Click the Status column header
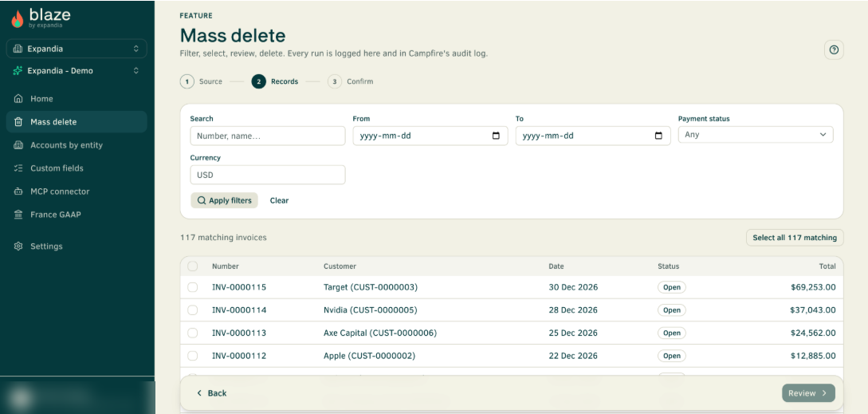The image size is (868, 414). (x=668, y=266)
